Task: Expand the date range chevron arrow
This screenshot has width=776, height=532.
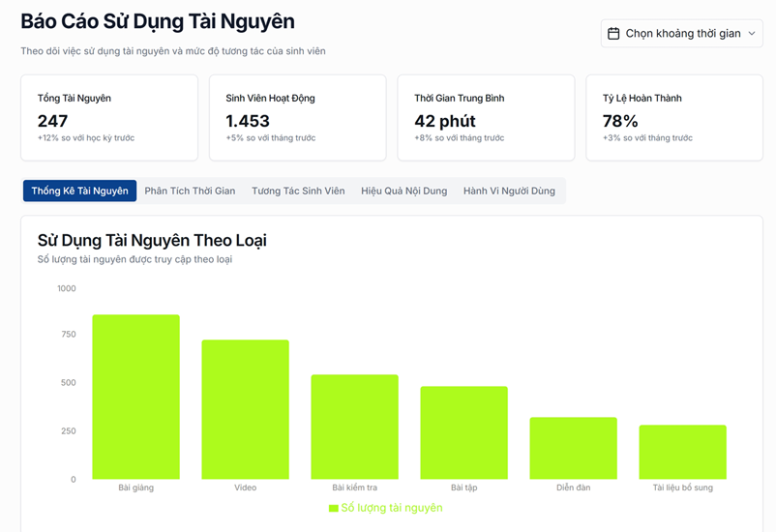Action: coord(752,34)
